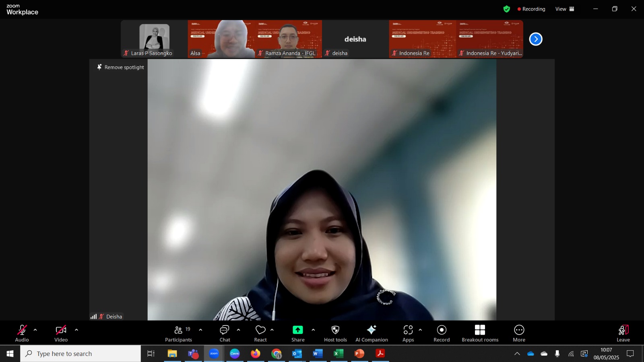Unmute the Audio microphone
644x362 pixels.
(22, 333)
